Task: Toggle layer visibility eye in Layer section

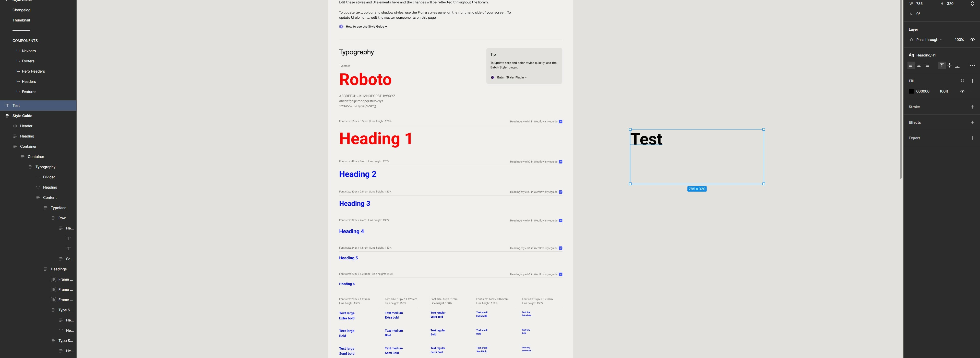Action: click(x=972, y=40)
